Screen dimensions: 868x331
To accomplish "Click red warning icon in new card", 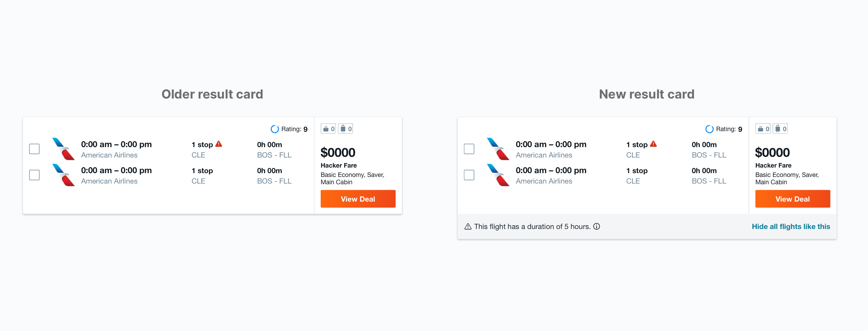I will (653, 144).
